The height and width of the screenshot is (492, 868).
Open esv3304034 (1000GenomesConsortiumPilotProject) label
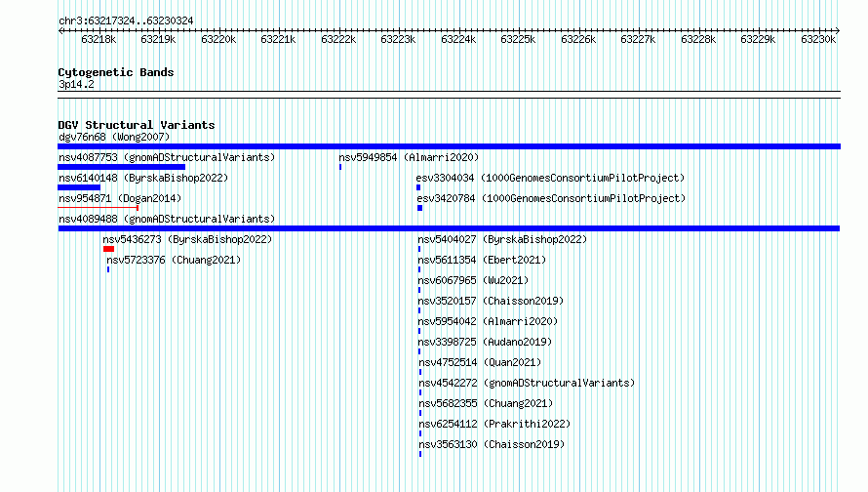click(550, 178)
